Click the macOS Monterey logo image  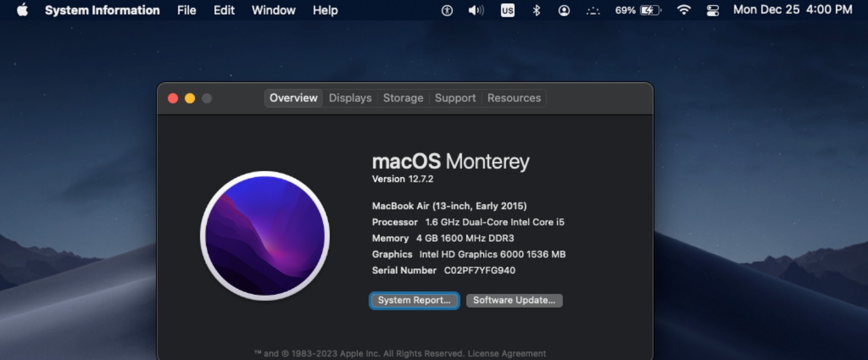click(265, 236)
